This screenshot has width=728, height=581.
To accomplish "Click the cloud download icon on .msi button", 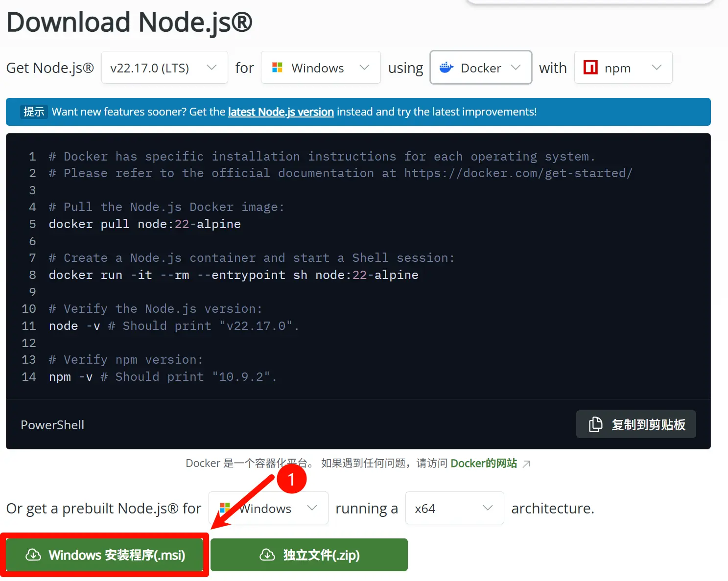I will pyautogui.click(x=33, y=555).
